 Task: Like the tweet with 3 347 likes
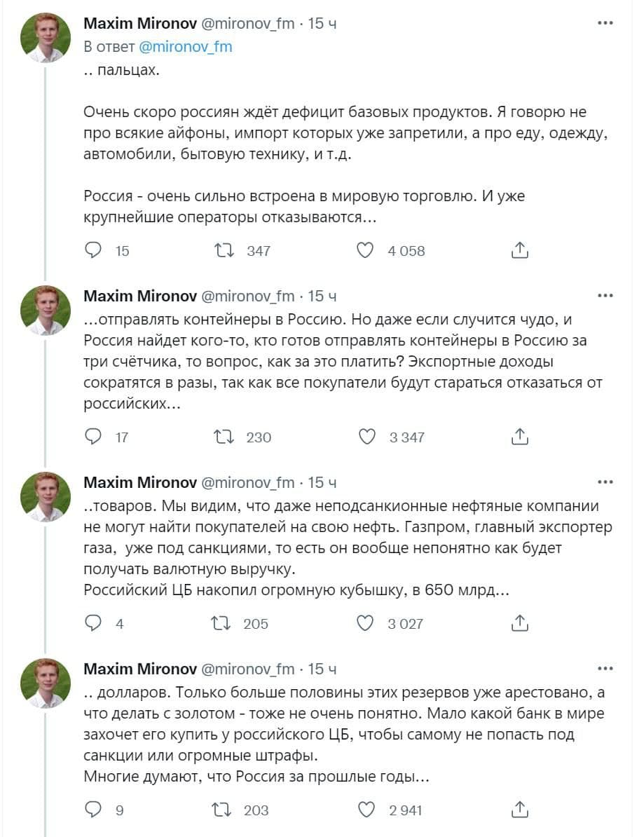tap(366, 437)
